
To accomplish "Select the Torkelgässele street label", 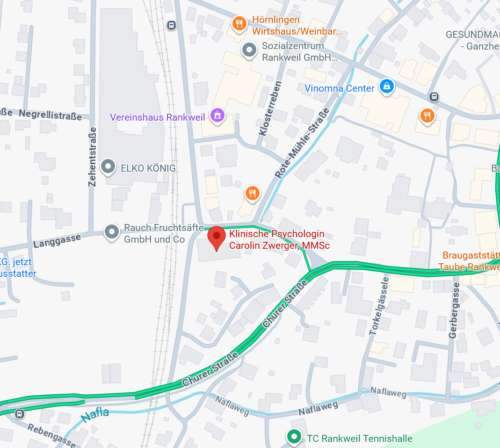I will [379, 306].
